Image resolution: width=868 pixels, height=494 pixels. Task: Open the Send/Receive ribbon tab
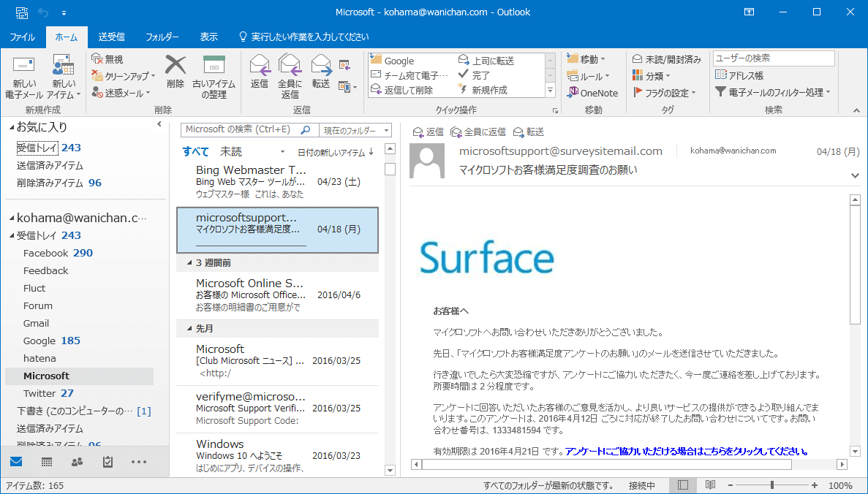pyautogui.click(x=111, y=37)
